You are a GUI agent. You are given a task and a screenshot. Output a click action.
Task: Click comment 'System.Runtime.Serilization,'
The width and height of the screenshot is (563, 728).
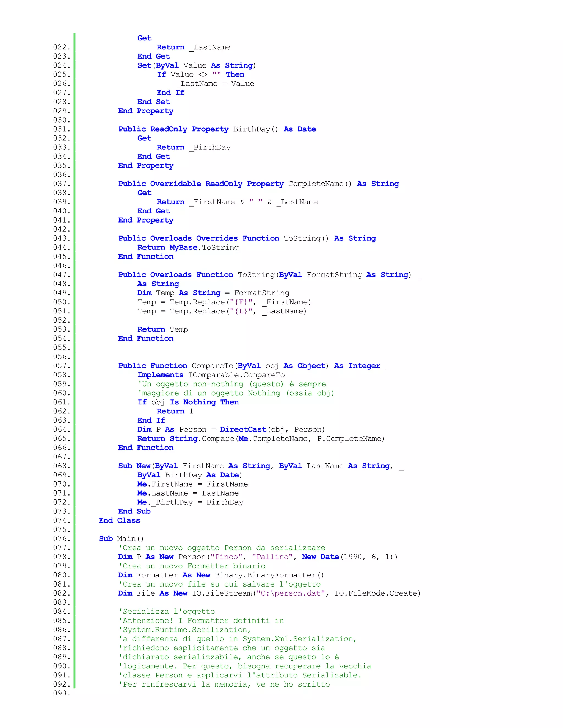click(x=185, y=630)
